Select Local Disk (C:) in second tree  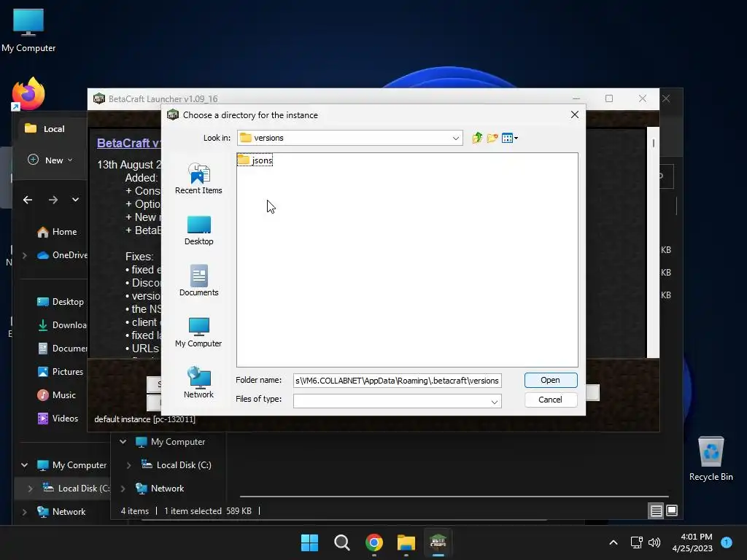177,465
